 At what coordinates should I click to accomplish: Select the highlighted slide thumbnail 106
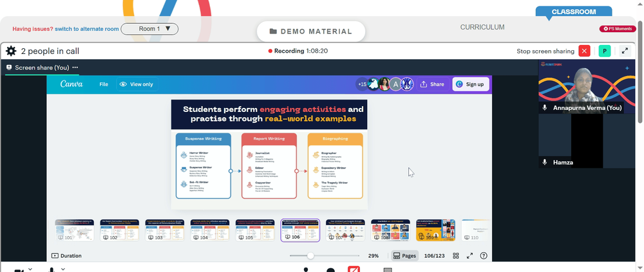tap(300, 230)
